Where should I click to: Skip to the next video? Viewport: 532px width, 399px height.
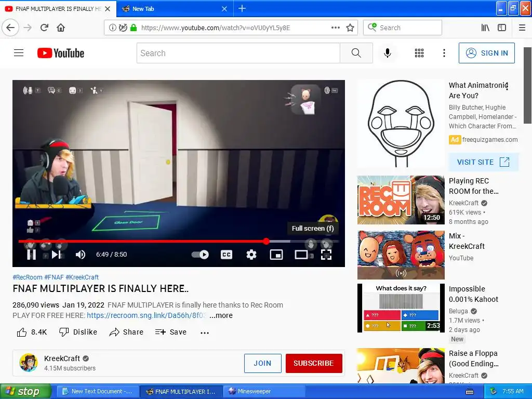tap(56, 255)
